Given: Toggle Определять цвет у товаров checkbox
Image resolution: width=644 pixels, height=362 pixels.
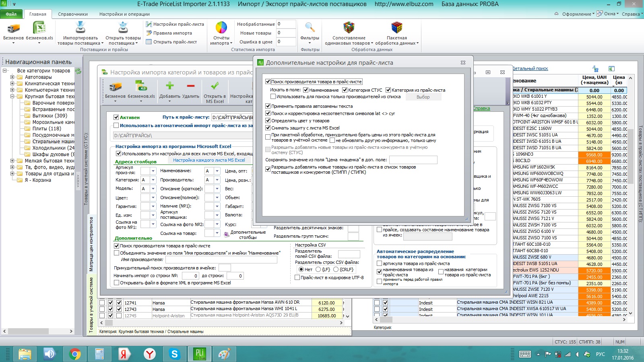Looking at the screenshot, I should 268,121.
